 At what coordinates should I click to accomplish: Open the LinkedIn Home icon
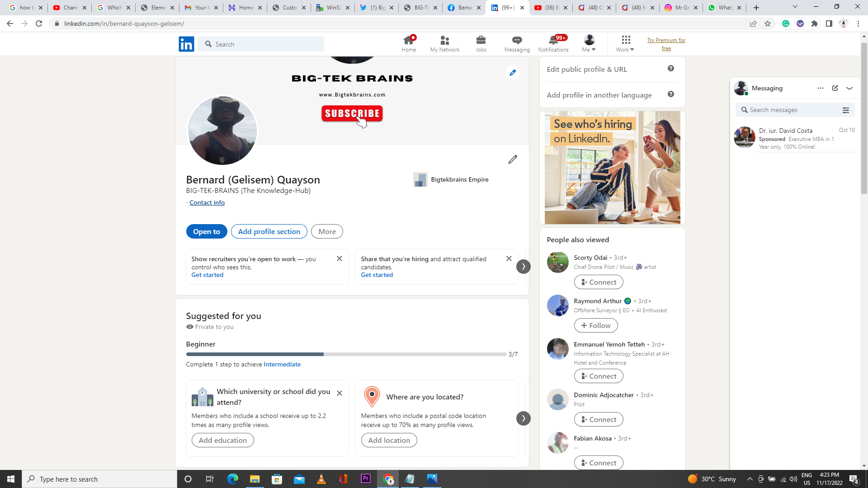408,43
